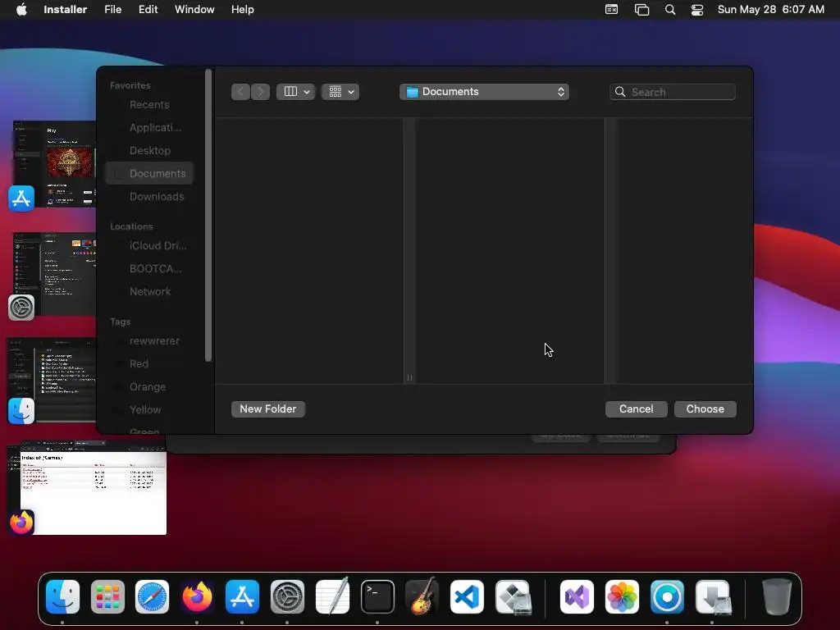Launch Safari from the dock
Image resolution: width=840 pixels, height=630 pixels.
click(x=152, y=597)
